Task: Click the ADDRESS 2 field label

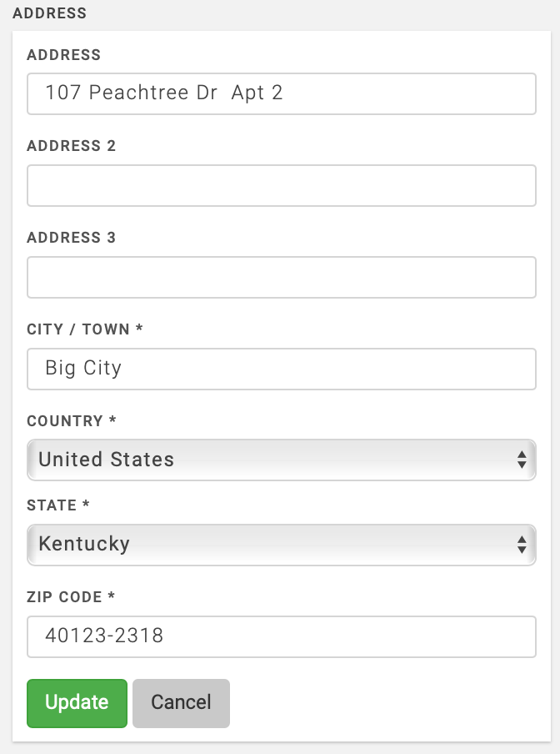Action: pos(72,146)
